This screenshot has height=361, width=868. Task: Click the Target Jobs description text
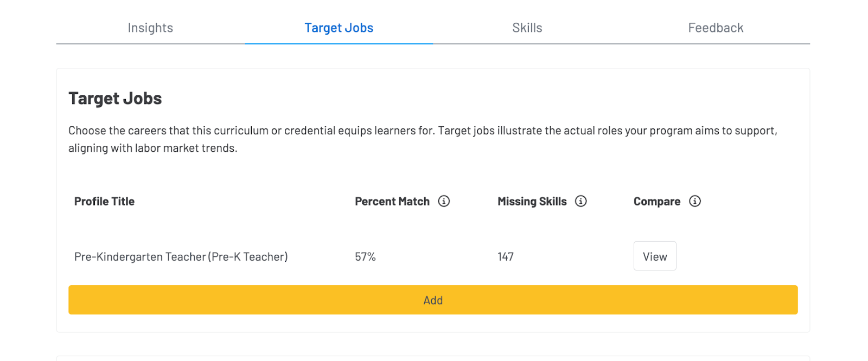pos(423,139)
